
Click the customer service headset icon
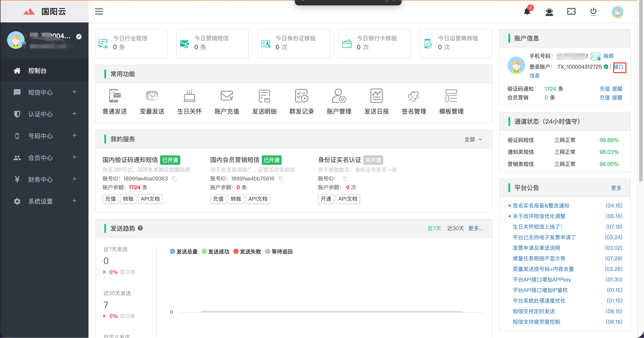pyautogui.click(x=549, y=12)
